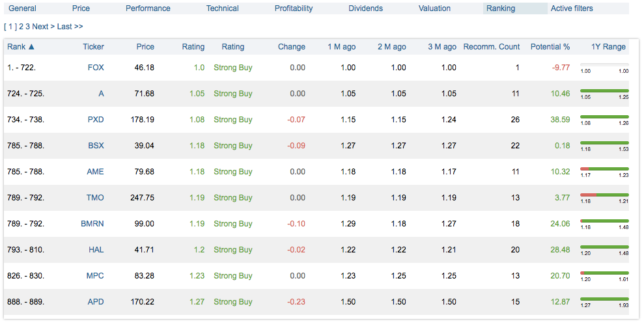
Task: Select BSX potential value 0.18
Action: click(x=562, y=146)
